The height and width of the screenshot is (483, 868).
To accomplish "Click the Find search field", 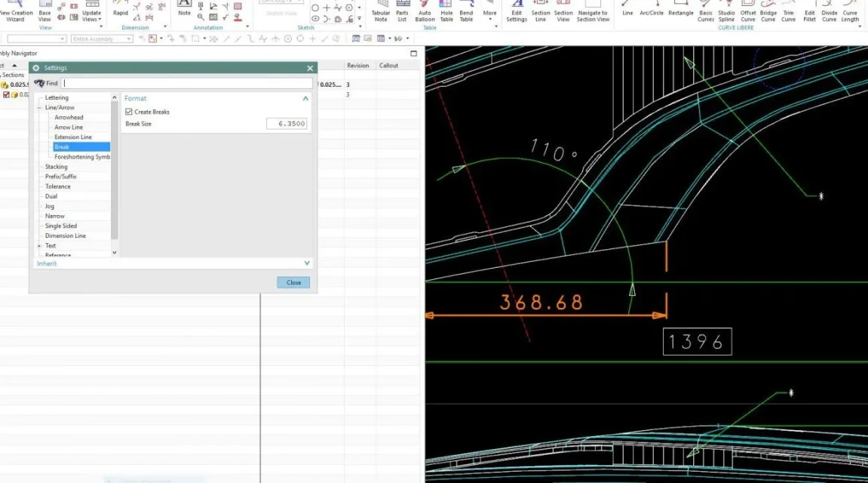I will pyautogui.click(x=187, y=83).
